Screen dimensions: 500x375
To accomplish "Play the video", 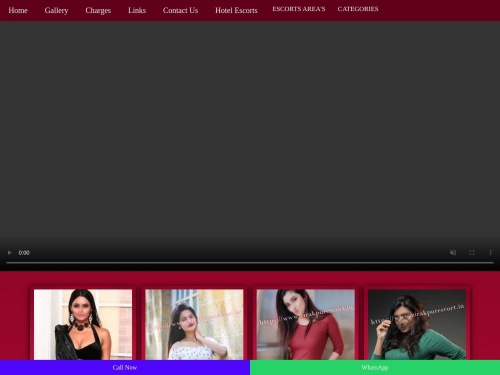I will click(9, 253).
